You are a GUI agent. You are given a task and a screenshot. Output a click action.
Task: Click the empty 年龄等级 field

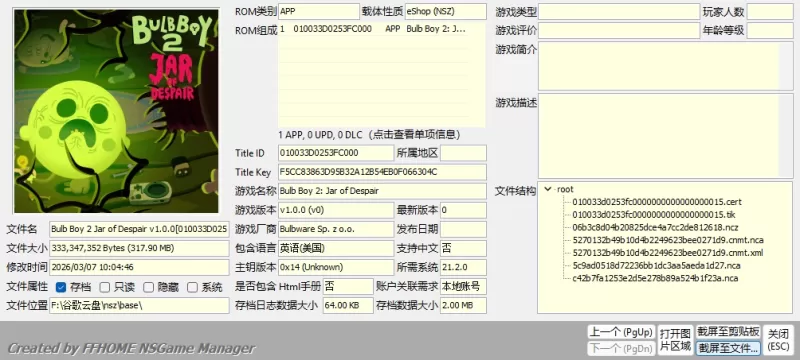(x=770, y=31)
